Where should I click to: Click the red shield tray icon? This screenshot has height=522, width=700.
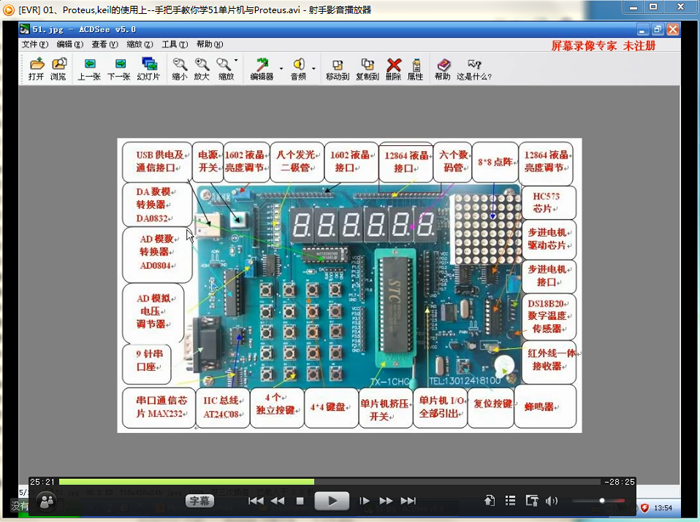pos(645,508)
